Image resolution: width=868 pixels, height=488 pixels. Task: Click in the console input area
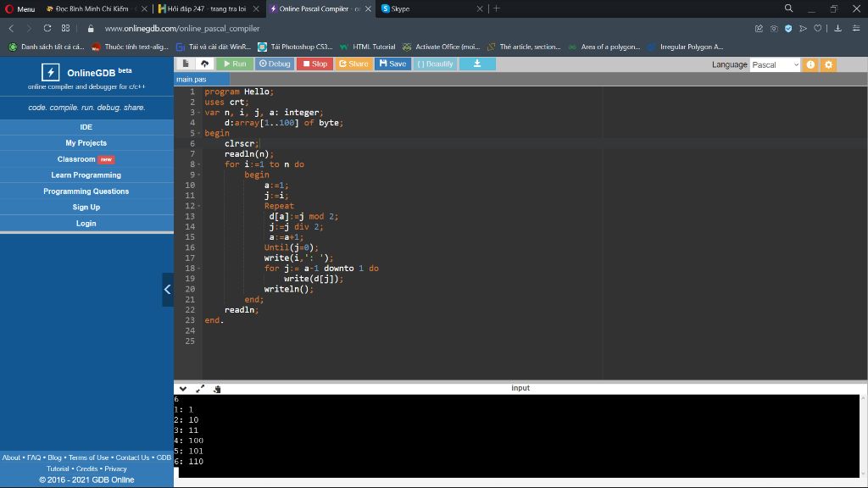(x=516, y=436)
